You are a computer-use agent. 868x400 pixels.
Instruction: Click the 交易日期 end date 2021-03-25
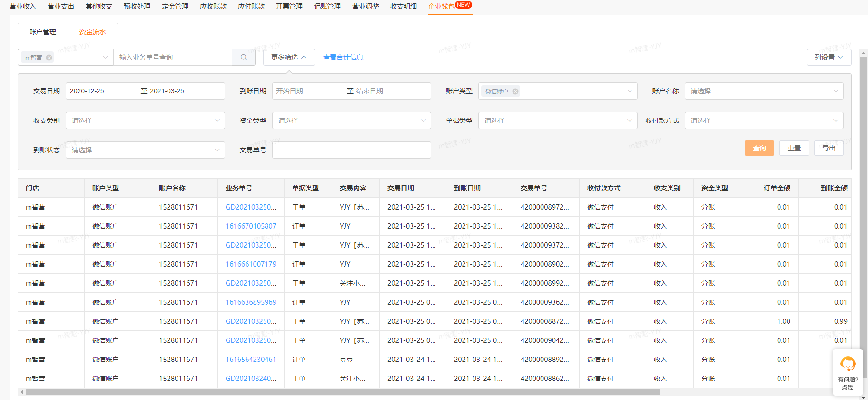(x=167, y=91)
